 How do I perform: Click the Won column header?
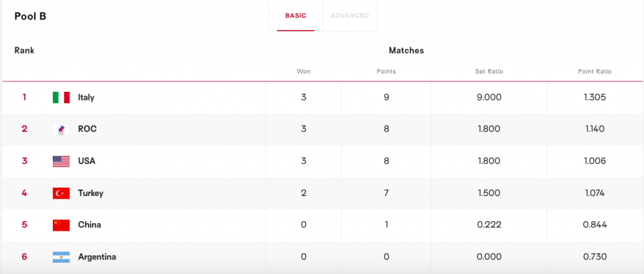point(304,72)
